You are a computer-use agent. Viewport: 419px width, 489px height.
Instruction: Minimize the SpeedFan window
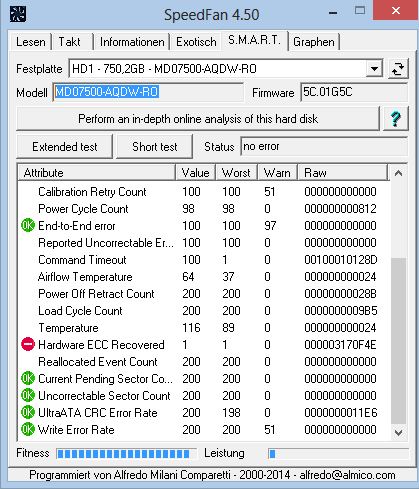333,13
